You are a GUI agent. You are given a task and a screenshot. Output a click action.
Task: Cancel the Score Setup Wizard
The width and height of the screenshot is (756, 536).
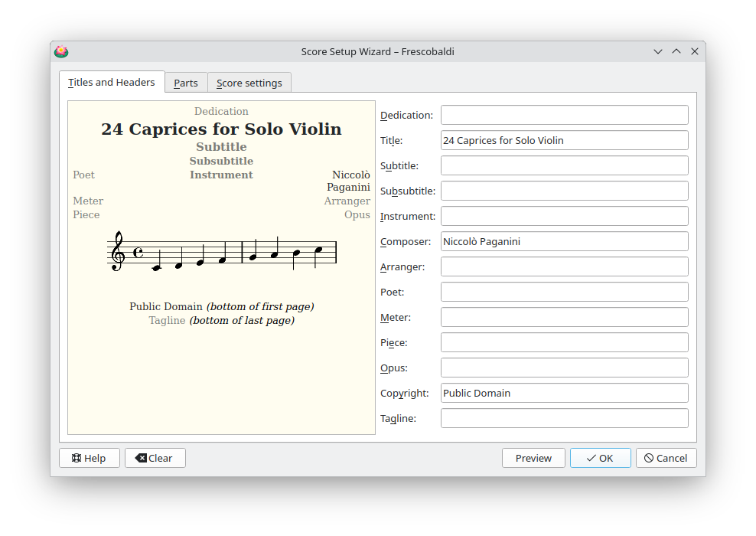pos(666,458)
